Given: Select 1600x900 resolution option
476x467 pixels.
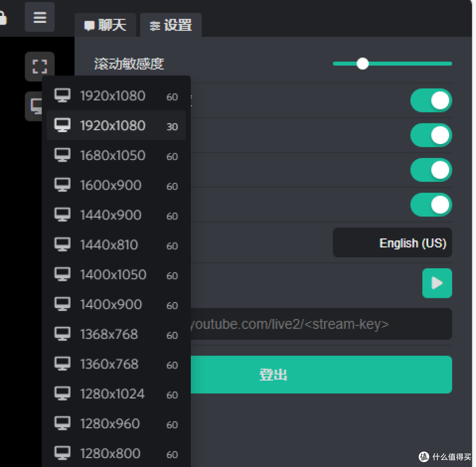Looking at the screenshot, I should click(x=116, y=185).
